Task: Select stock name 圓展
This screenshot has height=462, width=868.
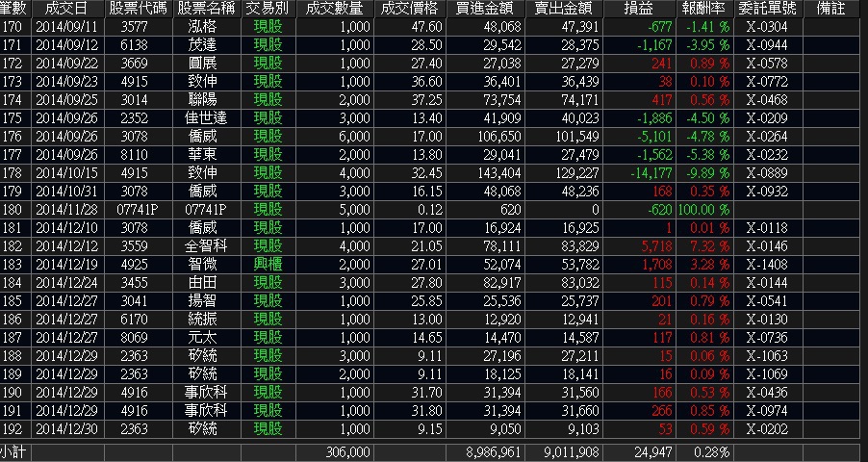Action: point(203,64)
